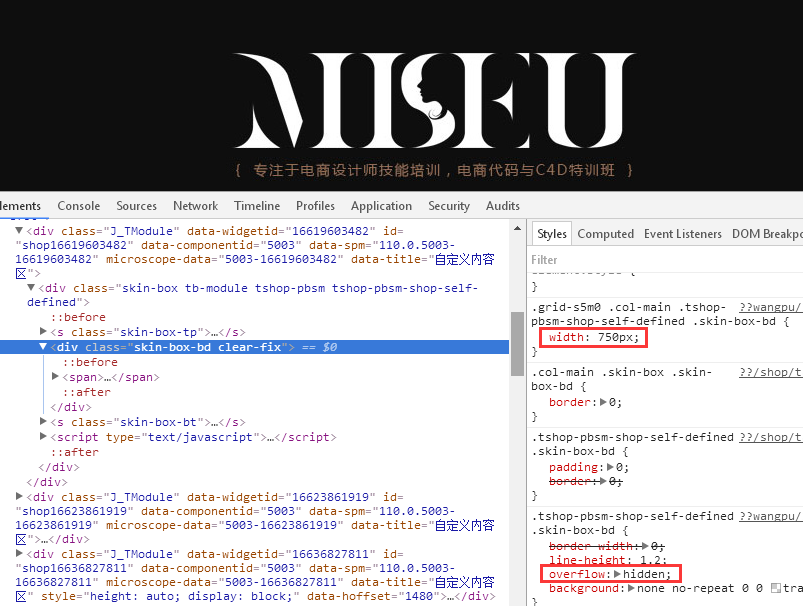Expand the padding shorthand property
The height and width of the screenshot is (606, 803).
click(610, 467)
